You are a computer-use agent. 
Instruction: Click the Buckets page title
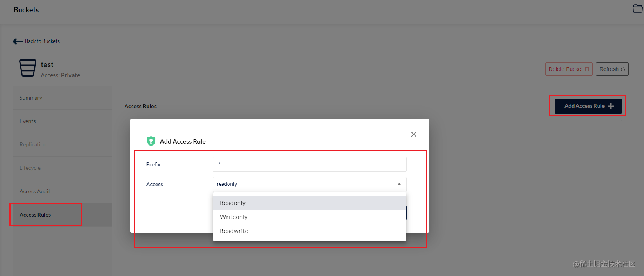point(26,10)
